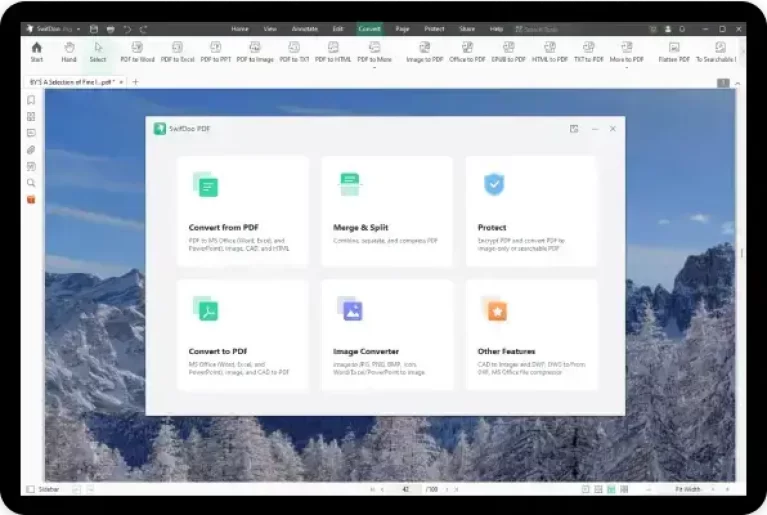This screenshot has width=767, height=515.
Task: Open the bookmark panel in left sidebar
Action: point(31,100)
